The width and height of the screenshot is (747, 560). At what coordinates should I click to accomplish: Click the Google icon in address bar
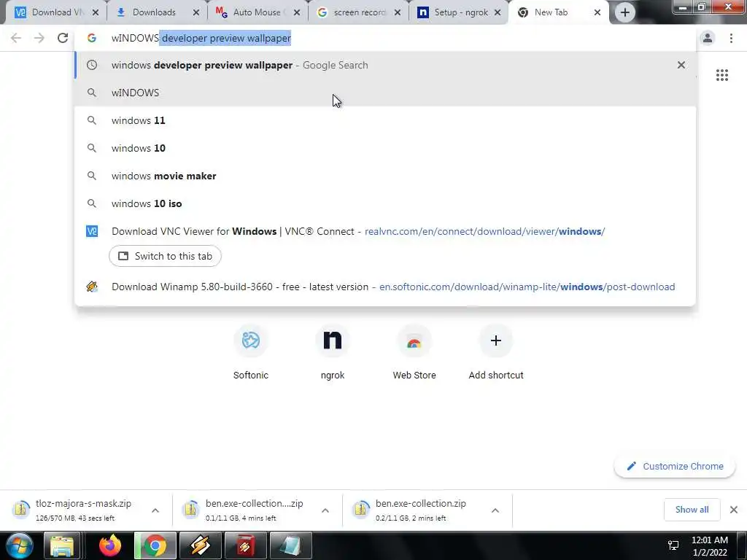pos(92,38)
